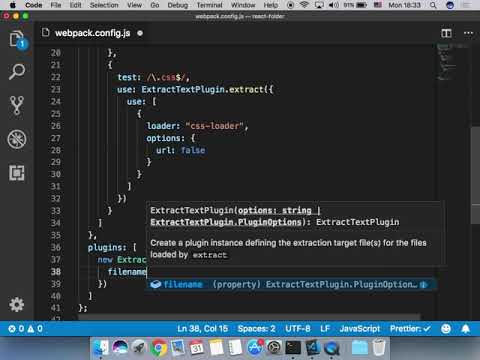Click the Prettier status indicator
Screen dimensions: 480x360
point(410,329)
